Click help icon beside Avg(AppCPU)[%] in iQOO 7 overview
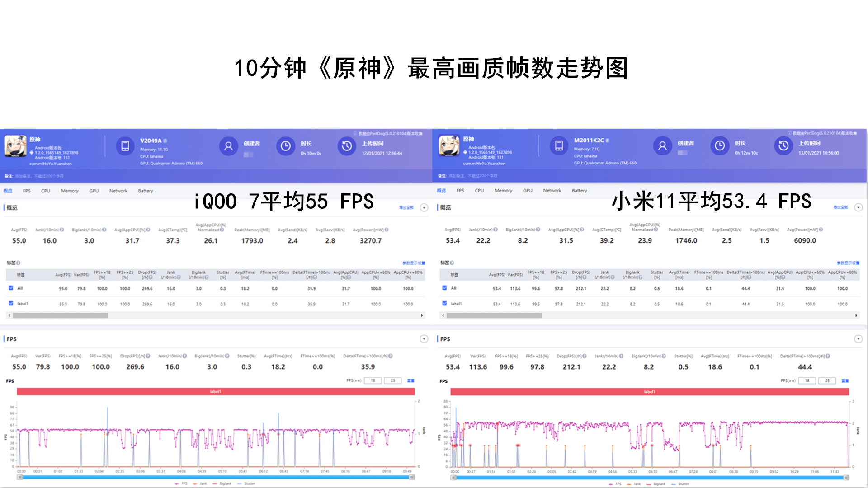868x488 pixels. pyautogui.click(x=148, y=230)
